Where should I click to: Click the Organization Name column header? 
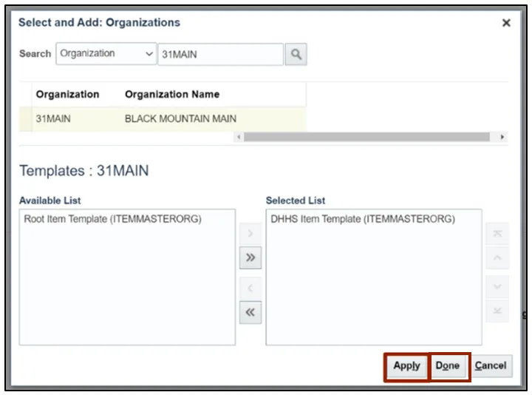[x=172, y=94]
